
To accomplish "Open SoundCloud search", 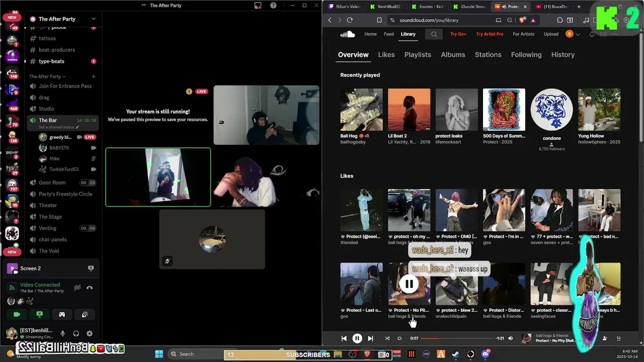I will tap(434, 34).
